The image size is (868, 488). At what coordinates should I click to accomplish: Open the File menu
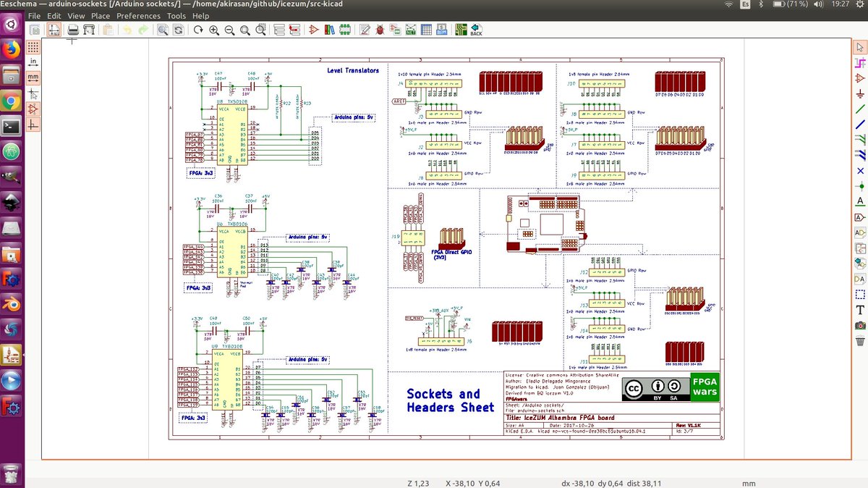point(34,15)
